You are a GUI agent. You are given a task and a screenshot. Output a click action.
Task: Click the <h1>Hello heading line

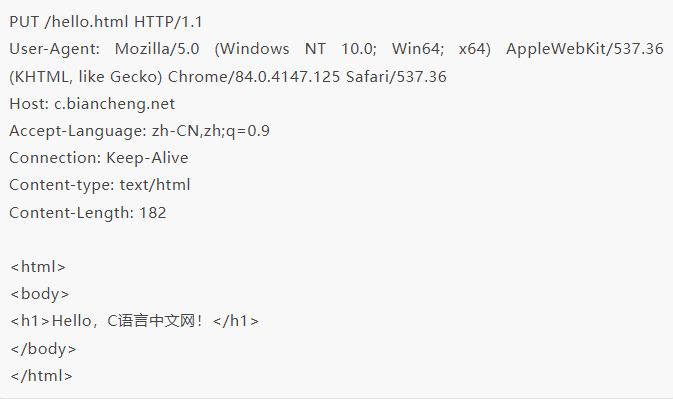pyautogui.click(x=134, y=321)
